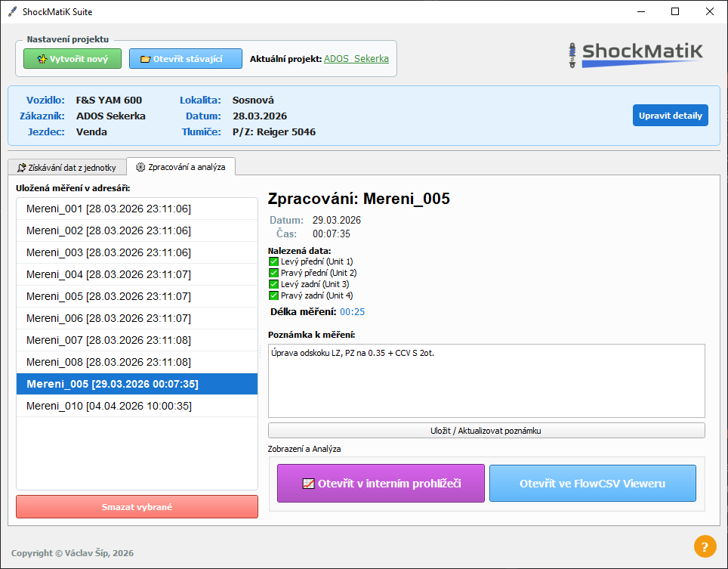Click the orange help question mark icon
The image size is (728, 569).
705,546
